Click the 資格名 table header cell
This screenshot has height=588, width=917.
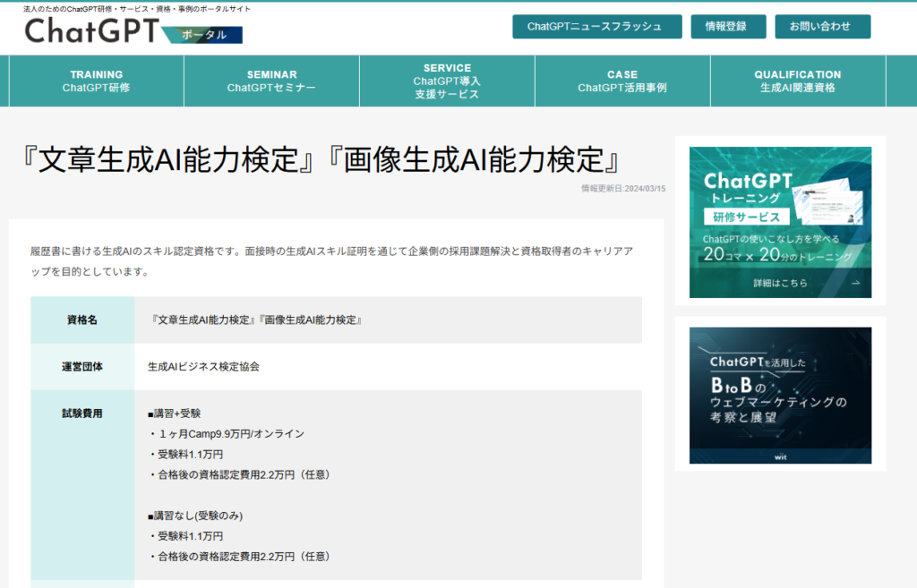point(82,320)
